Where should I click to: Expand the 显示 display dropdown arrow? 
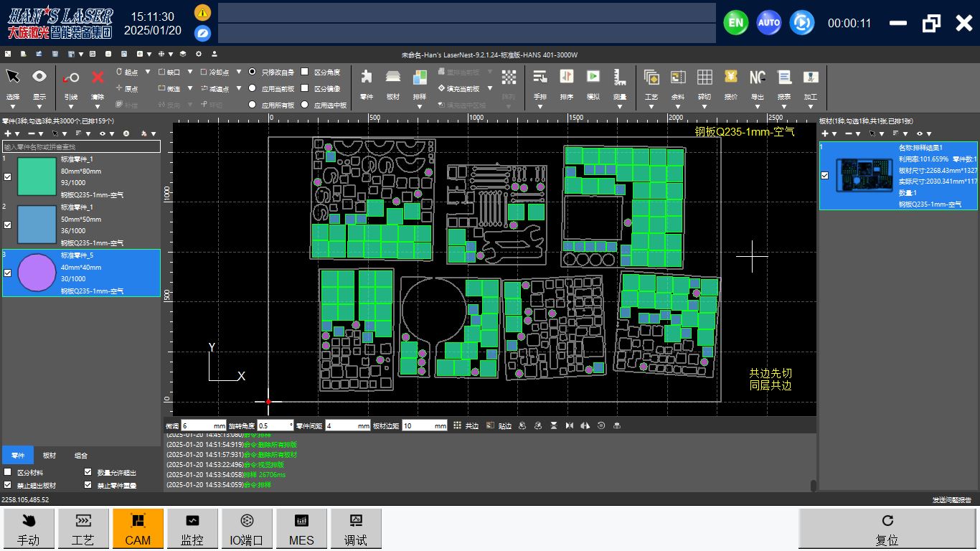tap(39, 108)
